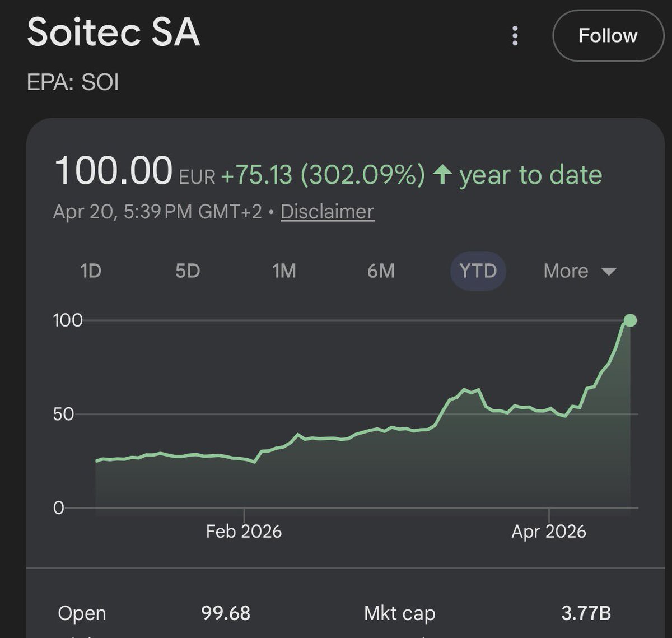The width and height of the screenshot is (672, 638).
Task: Follow the Soitec SA stock
Action: pos(608,36)
